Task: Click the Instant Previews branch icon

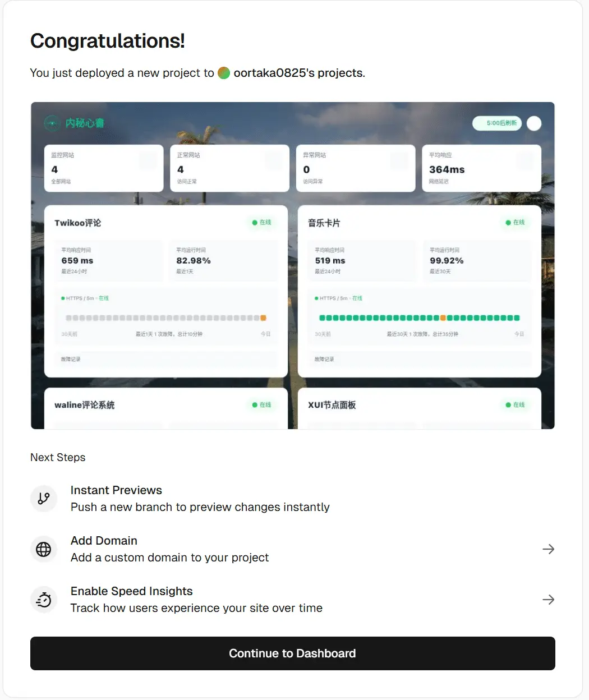Action: tap(44, 499)
